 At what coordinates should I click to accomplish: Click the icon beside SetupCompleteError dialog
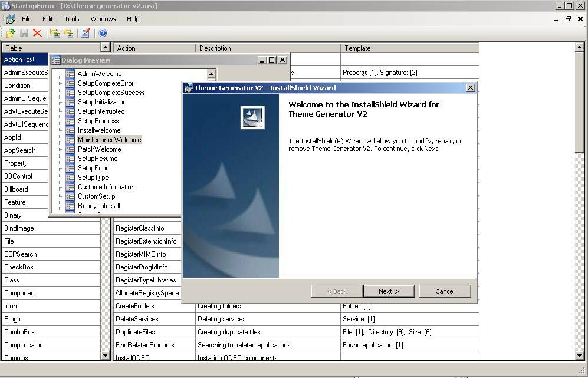[70, 83]
